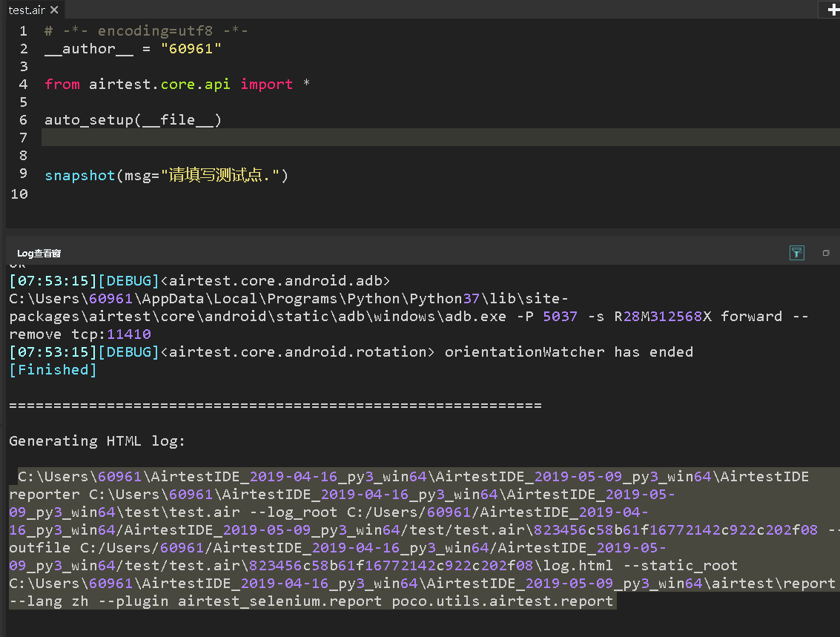Click tcp:11410 in the log
This screenshot has height=637, width=840.
pos(111,334)
